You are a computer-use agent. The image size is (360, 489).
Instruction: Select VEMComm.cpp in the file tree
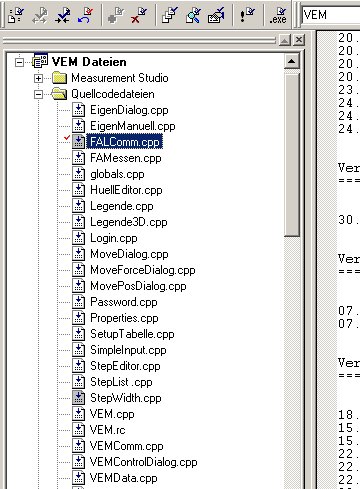[127, 446]
